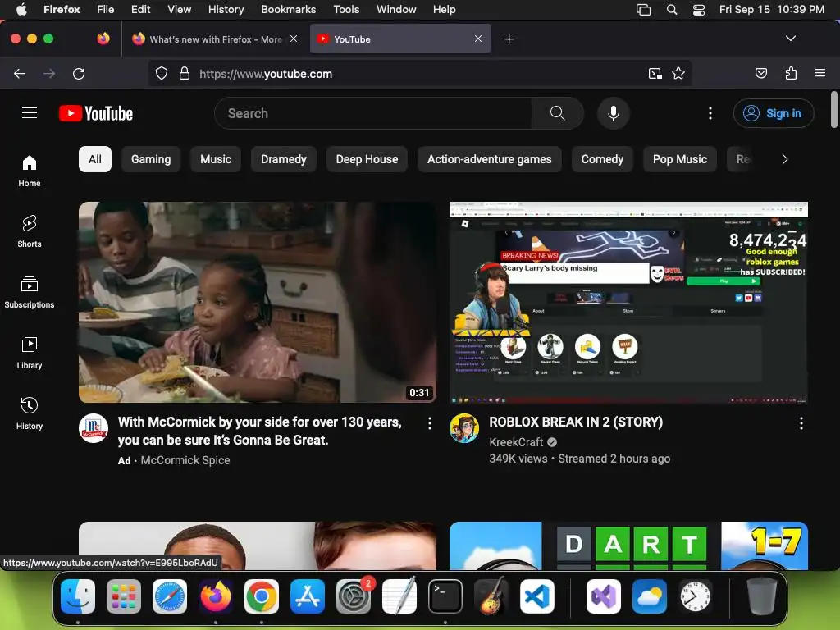Open YouTube settings three-dot menu
Screen dimensions: 840x630
(710, 113)
